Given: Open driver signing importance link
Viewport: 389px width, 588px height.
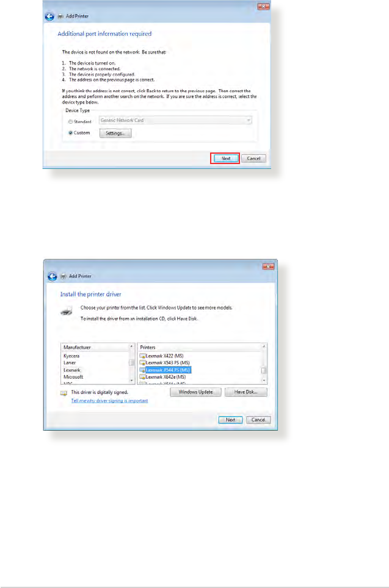Looking at the screenshot, I should click(x=109, y=401).
